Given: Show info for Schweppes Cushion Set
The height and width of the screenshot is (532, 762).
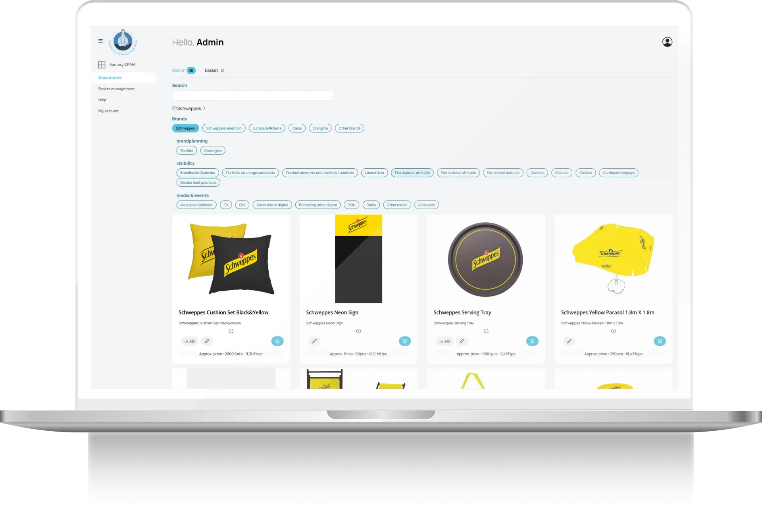Looking at the screenshot, I should point(231,331).
